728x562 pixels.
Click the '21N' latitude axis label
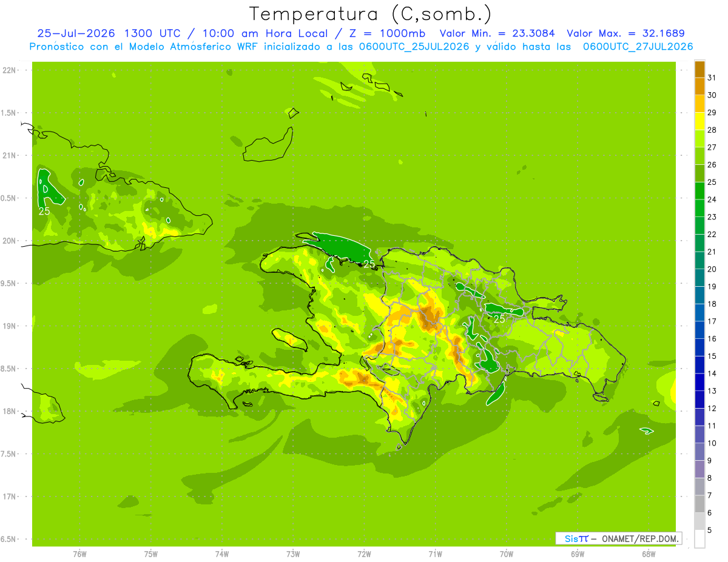[8, 156]
